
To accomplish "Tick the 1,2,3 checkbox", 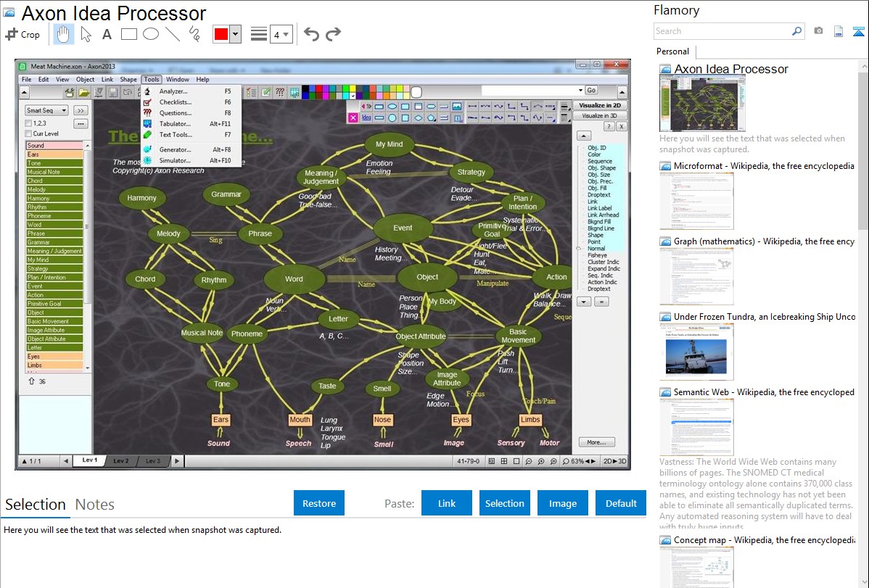I will pyautogui.click(x=28, y=123).
